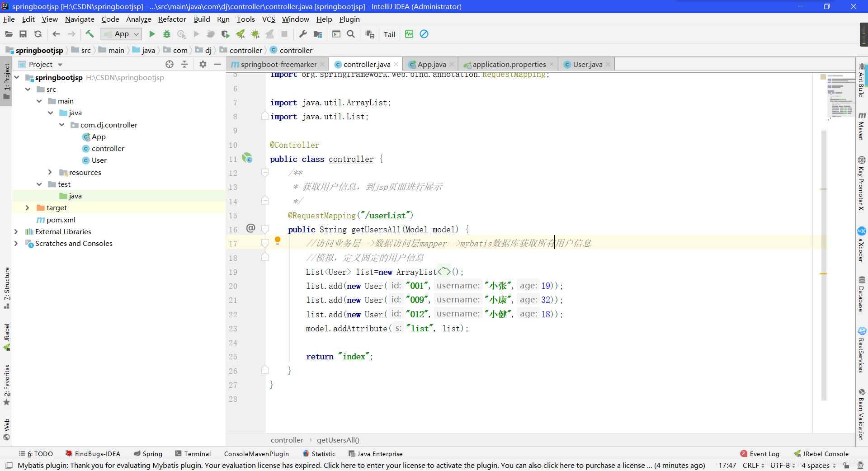The image size is (868, 471).
Task: Toggle the Maven tool window
Action: (862, 126)
